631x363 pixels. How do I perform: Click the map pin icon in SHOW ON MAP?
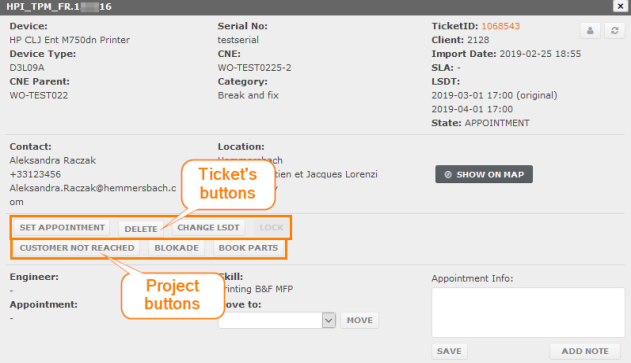[448, 175]
